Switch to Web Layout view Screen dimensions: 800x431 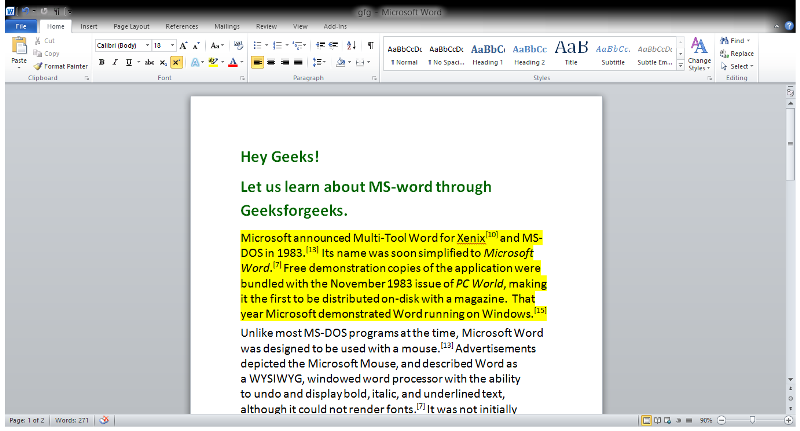(667, 420)
